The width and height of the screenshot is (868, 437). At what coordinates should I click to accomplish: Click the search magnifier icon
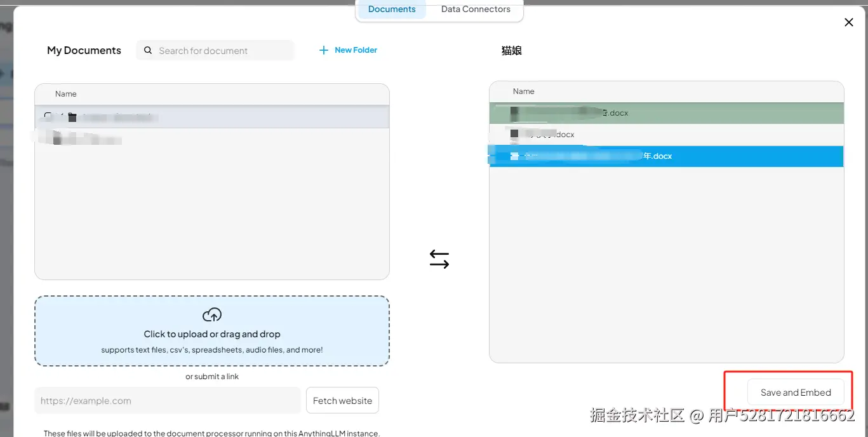click(x=148, y=50)
